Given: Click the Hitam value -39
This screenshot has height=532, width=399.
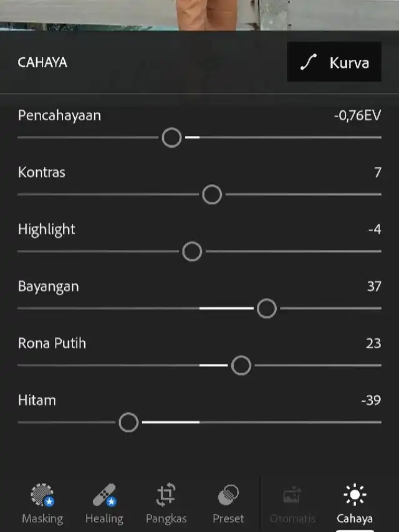Looking at the screenshot, I should click(x=371, y=401).
